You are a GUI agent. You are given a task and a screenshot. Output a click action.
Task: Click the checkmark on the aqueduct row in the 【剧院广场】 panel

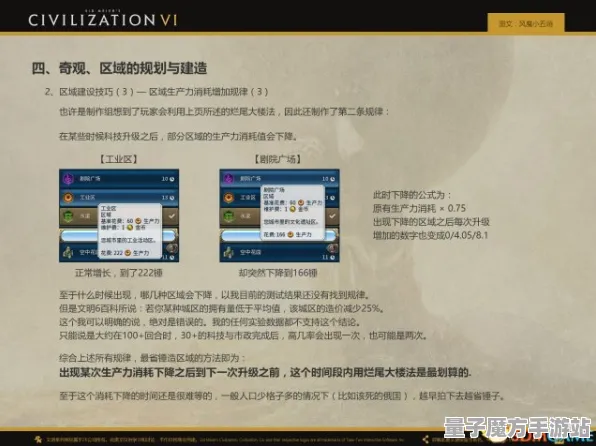[333, 216]
